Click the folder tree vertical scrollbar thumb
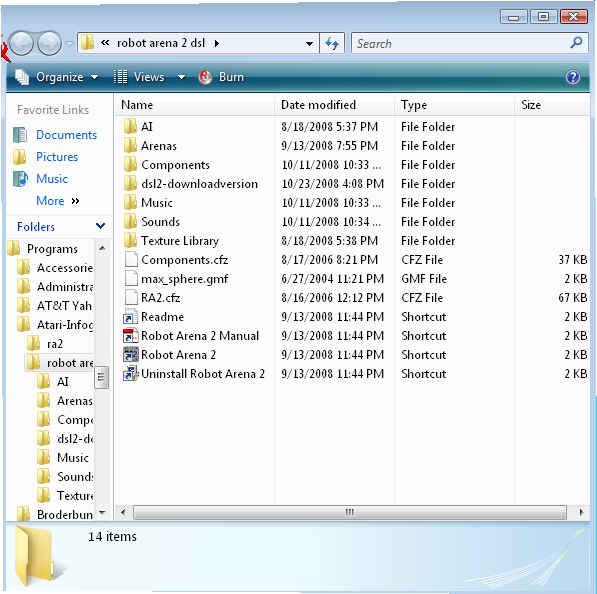The image size is (597, 594). tap(101, 377)
